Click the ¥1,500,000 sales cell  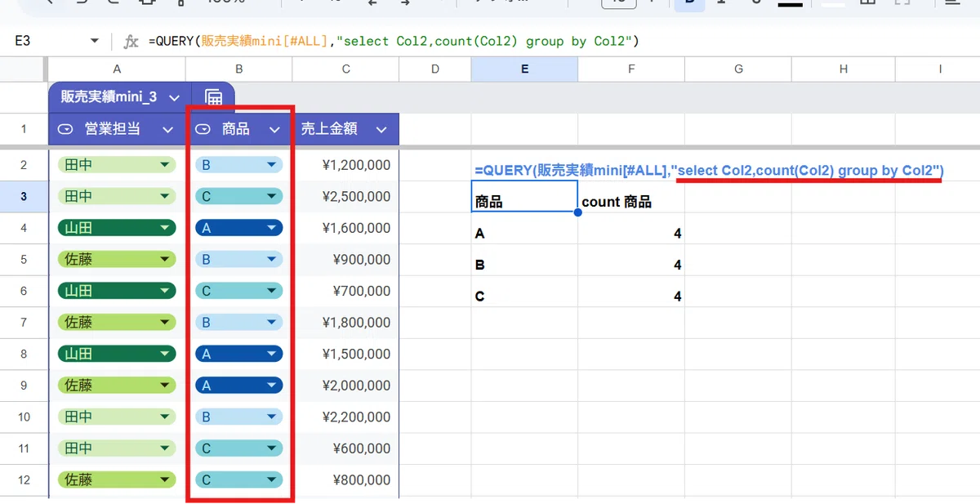tap(346, 354)
